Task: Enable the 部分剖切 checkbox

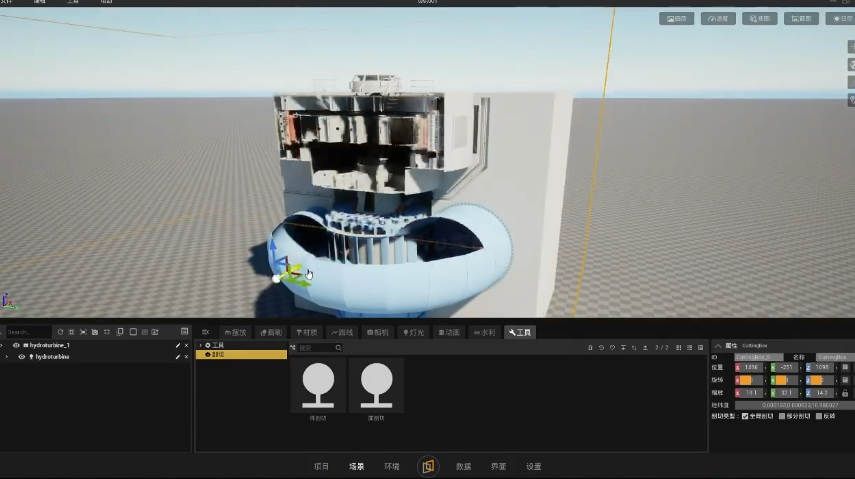Action: tap(781, 416)
